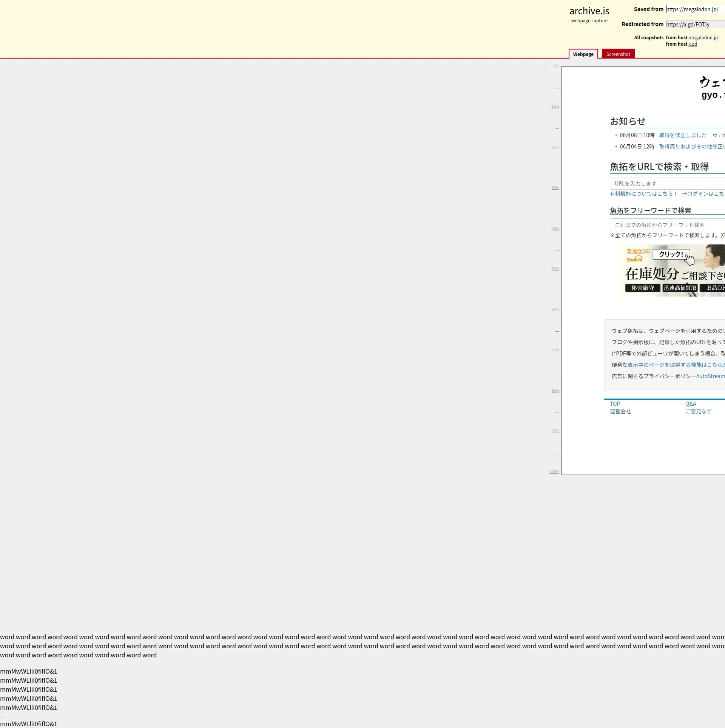Click the TOP footer link

pos(615,404)
